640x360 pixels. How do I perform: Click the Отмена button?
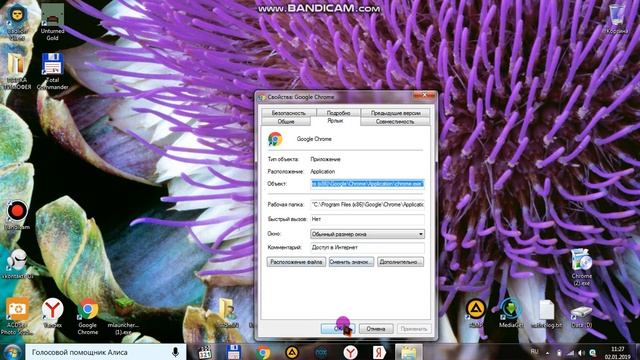[376, 329]
